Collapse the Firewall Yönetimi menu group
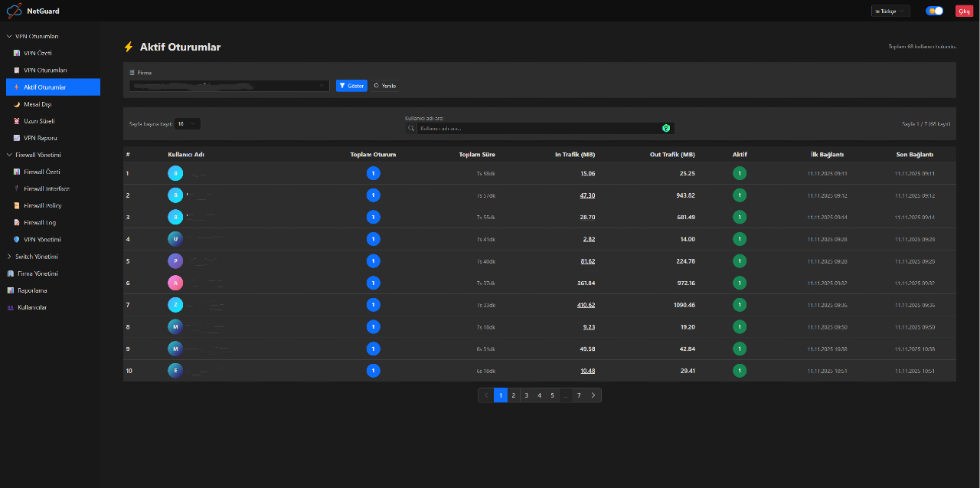Image resolution: width=980 pixels, height=488 pixels. (38, 155)
